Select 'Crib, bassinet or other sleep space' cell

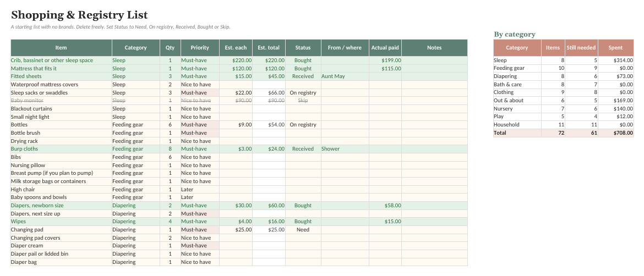[61, 60]
